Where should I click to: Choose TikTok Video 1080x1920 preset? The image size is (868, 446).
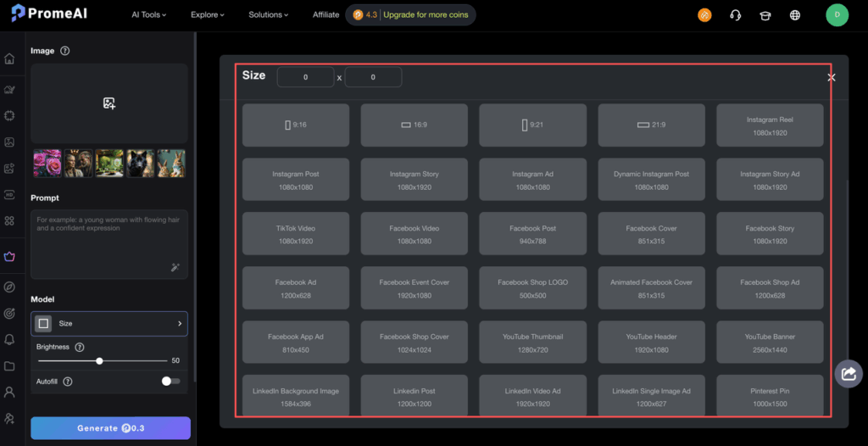(296, 234)
